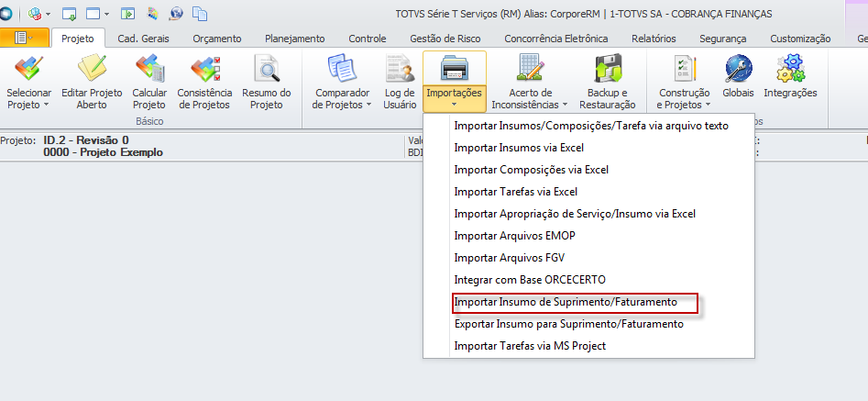This screenshot has width=868, height=401.
Task: Select Integrar com Base ORCECERTO
Action: pyautogui.click(x=589, y=280)
